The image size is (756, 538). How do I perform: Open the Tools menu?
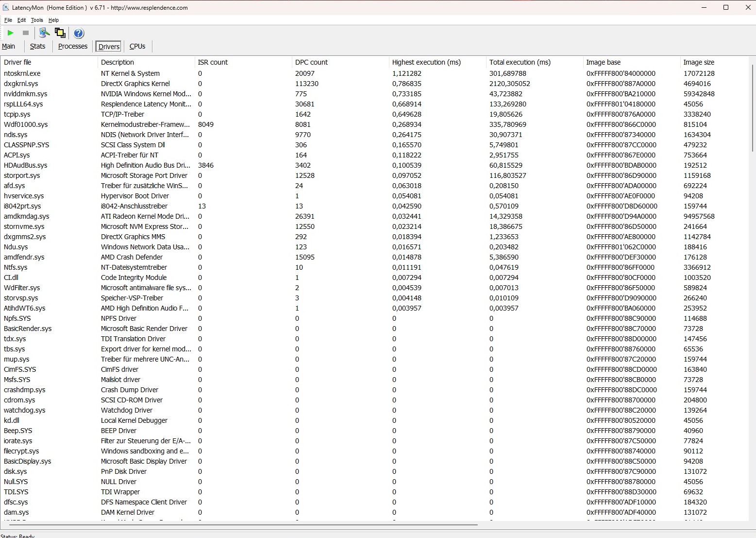click(37, 20)
